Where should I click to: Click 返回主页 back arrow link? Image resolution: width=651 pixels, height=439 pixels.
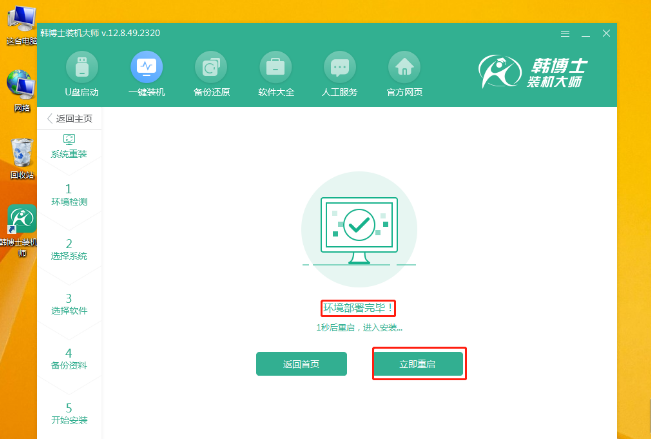pos(69,118)
